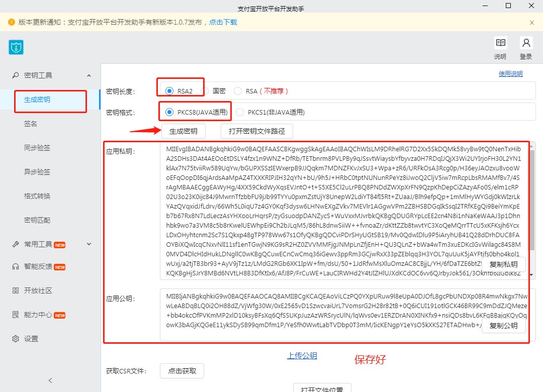This screenshot has height=392, width=543.
Task: Open the 使用说明 link
Action: [510, 74]
